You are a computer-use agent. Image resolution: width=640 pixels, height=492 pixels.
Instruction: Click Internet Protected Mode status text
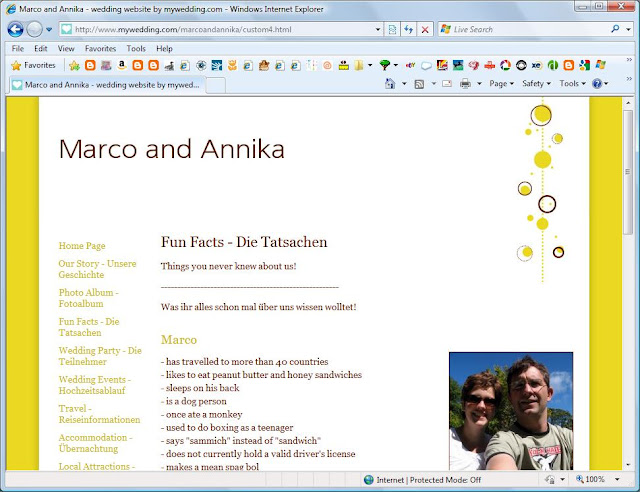tap(429, 480)
